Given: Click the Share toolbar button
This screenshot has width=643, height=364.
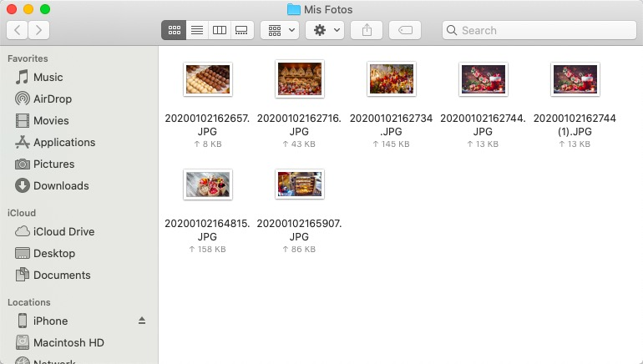Looking at the screenshot, I should pyautogui.click(x=367, y=30).
